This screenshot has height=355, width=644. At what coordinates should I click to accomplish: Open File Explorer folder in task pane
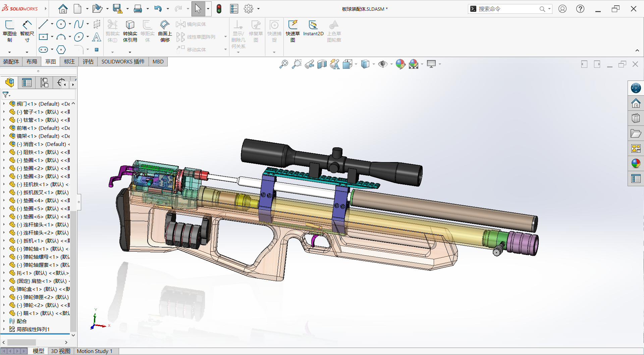[x=636, y=133]
